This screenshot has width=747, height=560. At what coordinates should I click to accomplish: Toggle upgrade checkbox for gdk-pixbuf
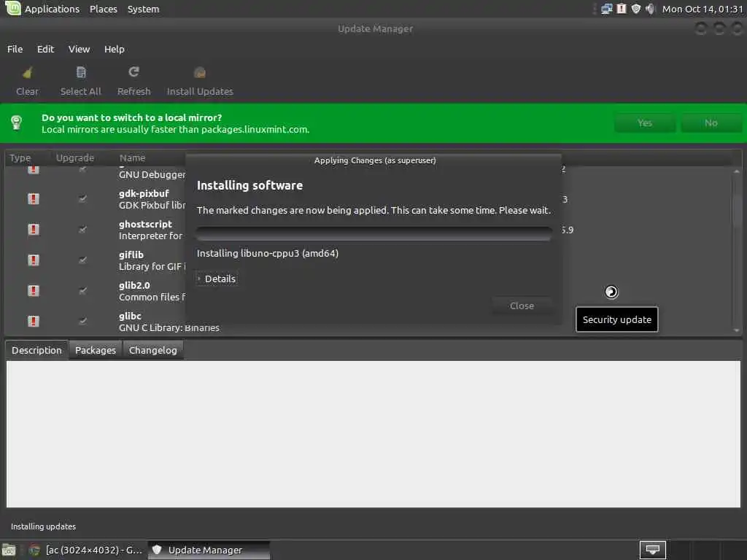click(x=82, y=198)
